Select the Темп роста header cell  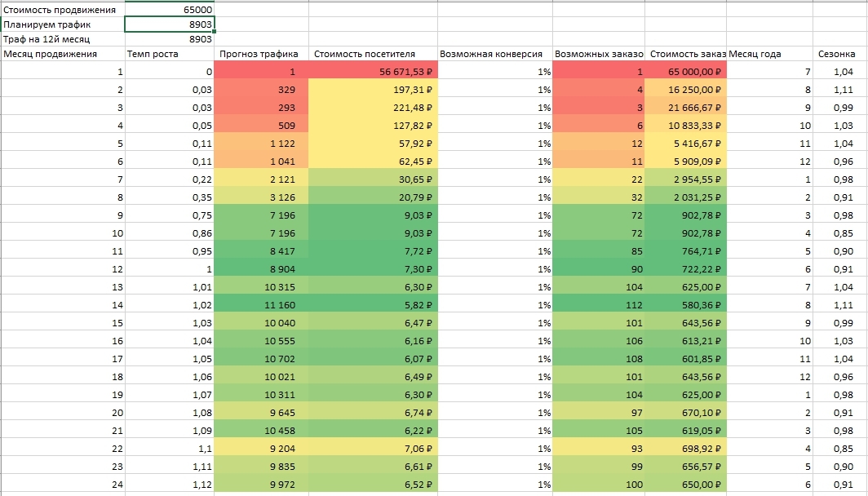point(170,54)
